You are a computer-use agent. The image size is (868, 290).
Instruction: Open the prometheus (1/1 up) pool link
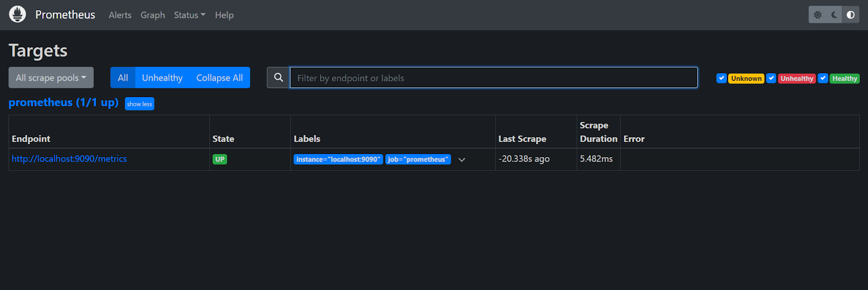63,102
